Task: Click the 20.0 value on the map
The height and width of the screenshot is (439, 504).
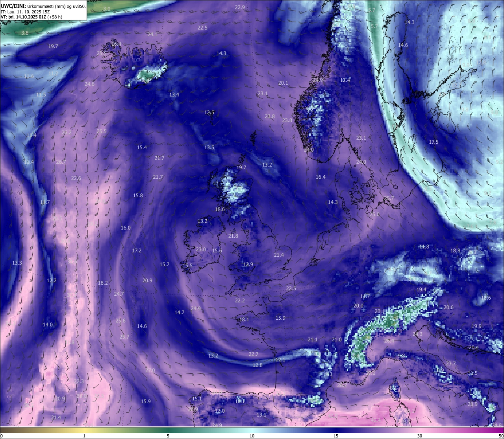Action: tap(358, 306)
